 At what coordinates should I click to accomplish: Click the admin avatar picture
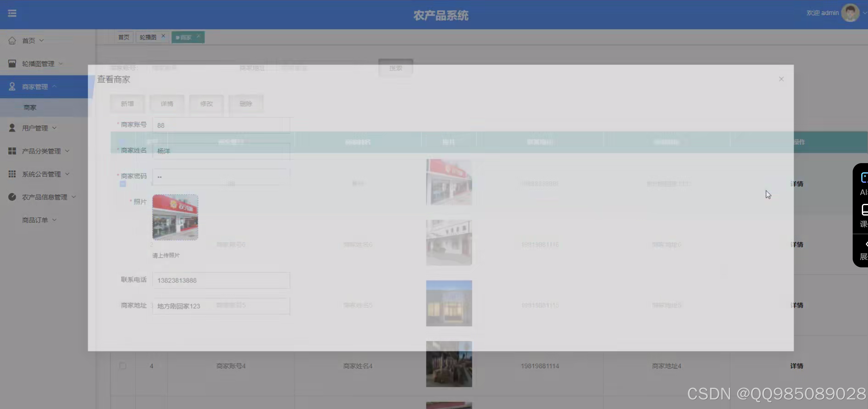click(850, 13)
